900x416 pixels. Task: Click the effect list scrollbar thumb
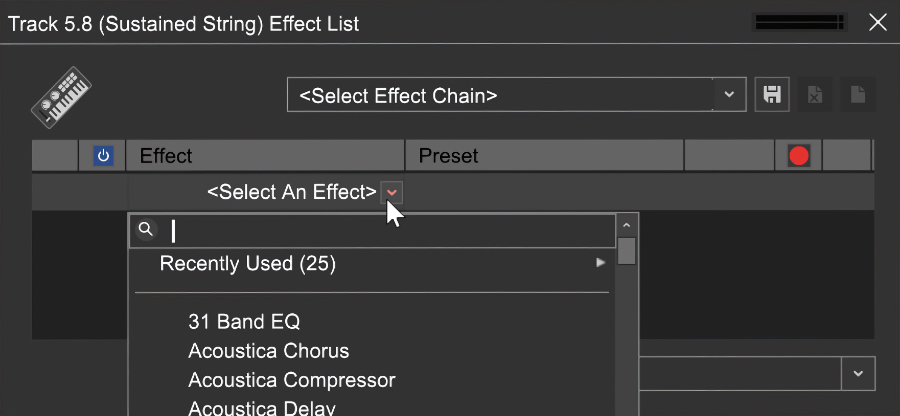(x=627, y=250)
